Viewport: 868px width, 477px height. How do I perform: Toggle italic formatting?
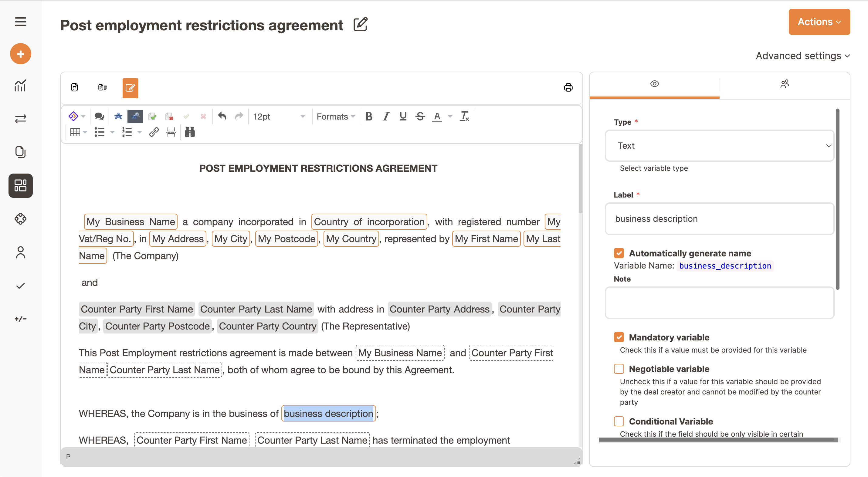[x=386, y=117]
